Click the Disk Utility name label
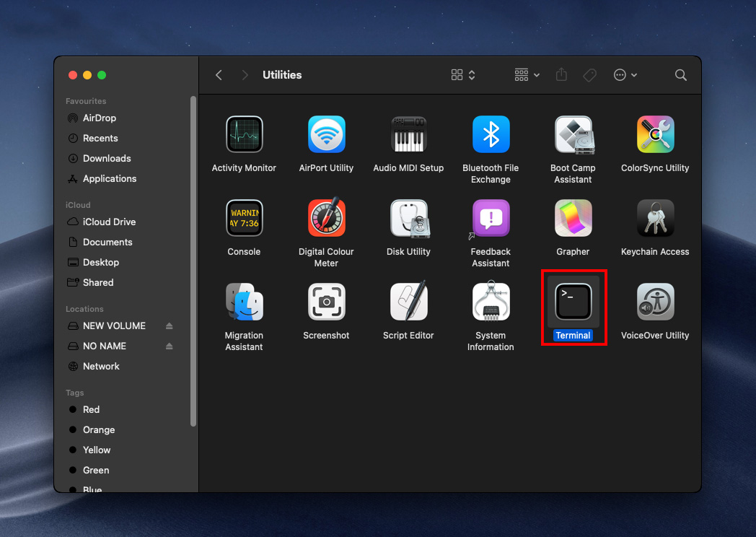756x537 pixels. [x=408, y=252]
